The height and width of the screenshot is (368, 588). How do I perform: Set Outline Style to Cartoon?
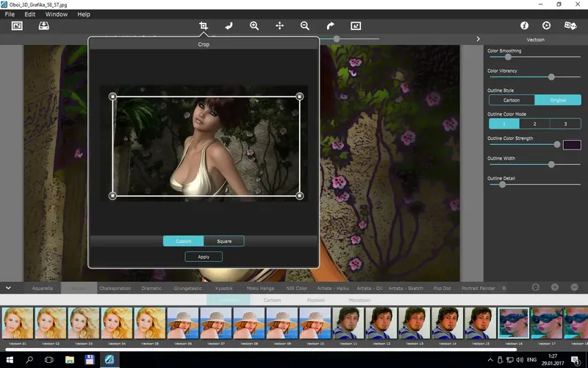[x=512, y=100]
